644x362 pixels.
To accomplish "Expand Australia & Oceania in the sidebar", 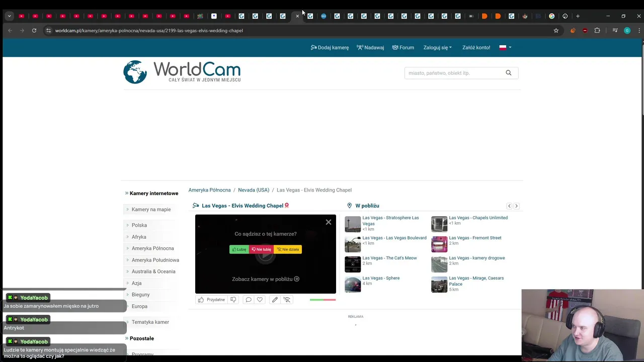I will coord(153,271).
